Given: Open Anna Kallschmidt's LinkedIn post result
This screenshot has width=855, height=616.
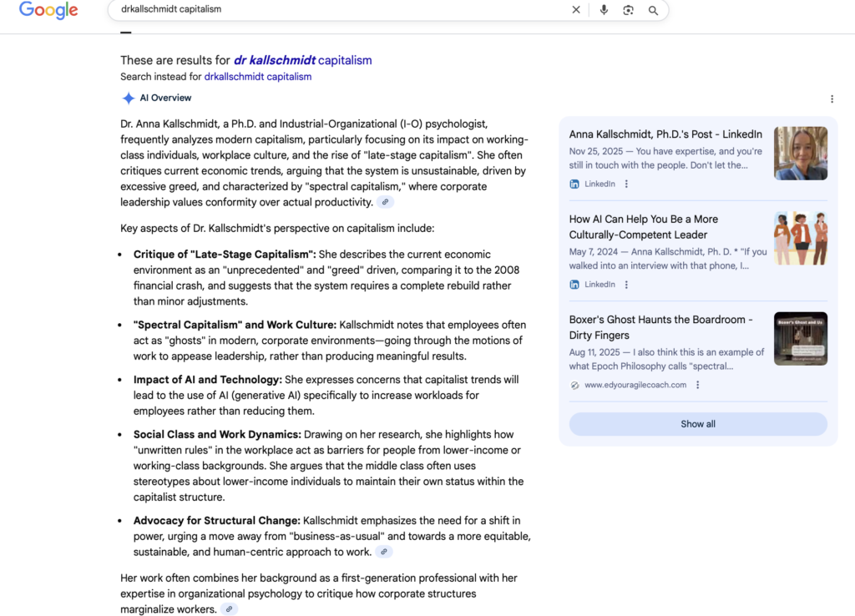Looking at the screenshot, I should (x=665, y=134).
